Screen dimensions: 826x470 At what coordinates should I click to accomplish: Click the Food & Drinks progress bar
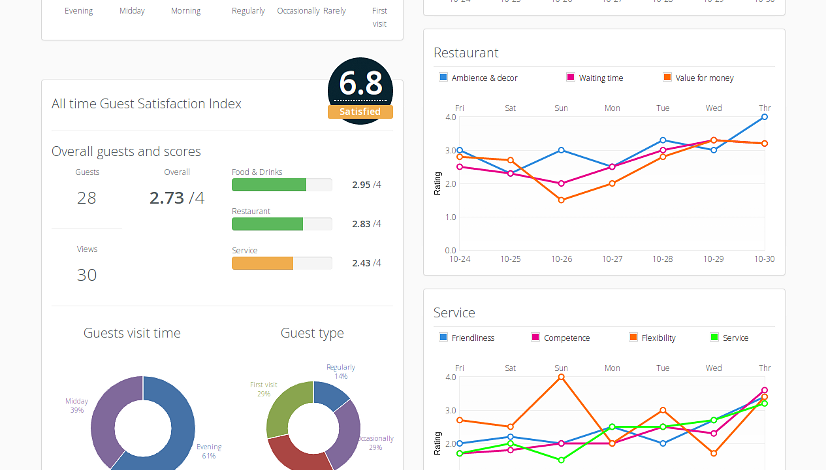[x=281, y=185]
